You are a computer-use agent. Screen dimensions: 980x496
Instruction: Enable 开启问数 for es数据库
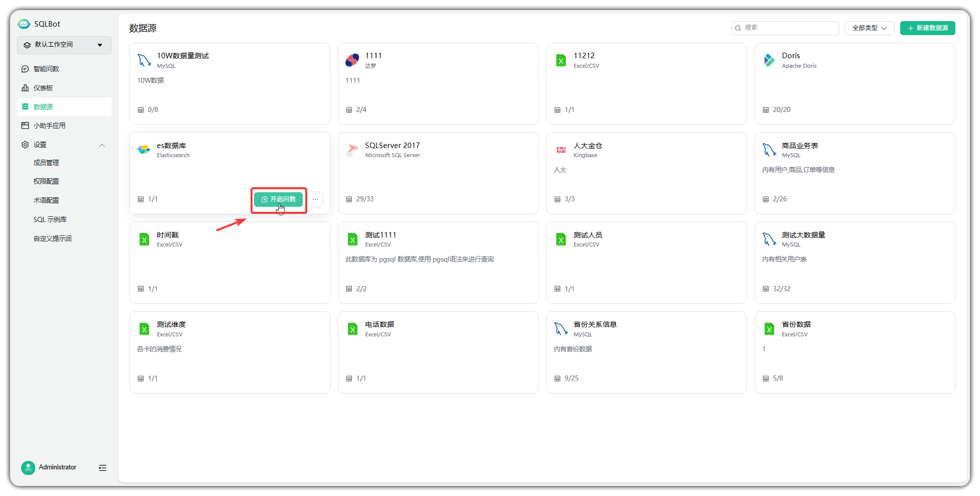(x=279, y=199)
